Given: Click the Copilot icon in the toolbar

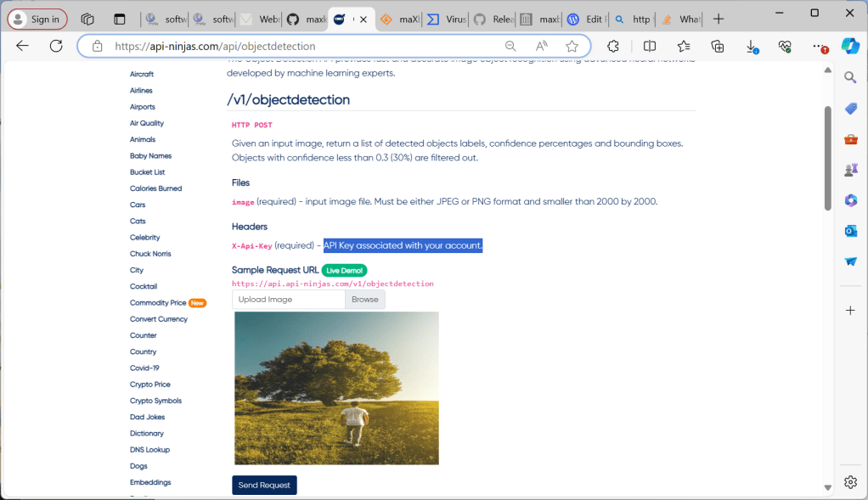Looking at the screenshot, I should point(850,46).
